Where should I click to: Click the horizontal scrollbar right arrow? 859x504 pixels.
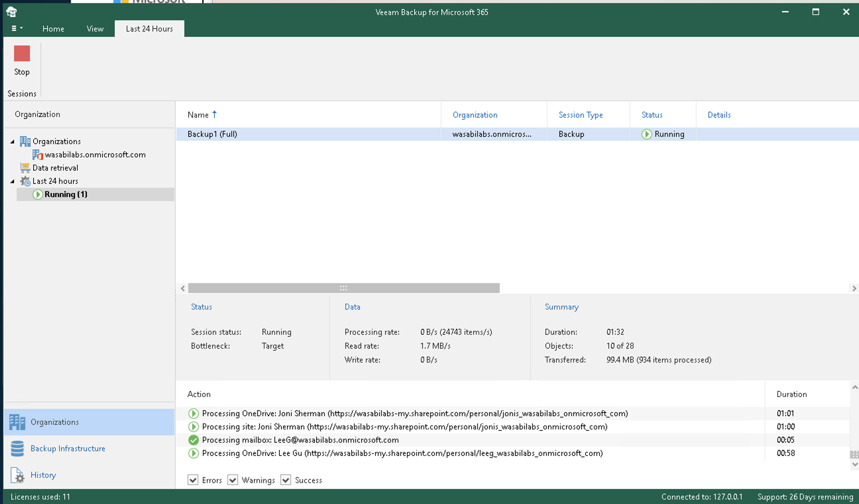click(x=854, y=288)
